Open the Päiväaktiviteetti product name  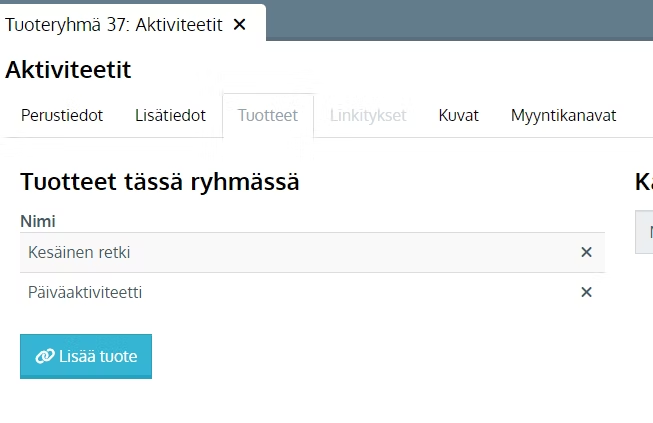[85, 292]
